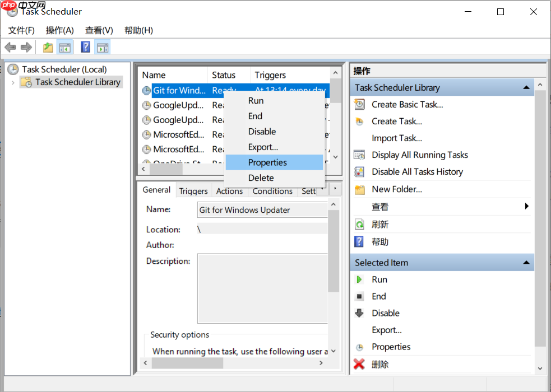Select the second GoogleUpd... task row
The height and width of the screenshot is (392, 551).
182,120
